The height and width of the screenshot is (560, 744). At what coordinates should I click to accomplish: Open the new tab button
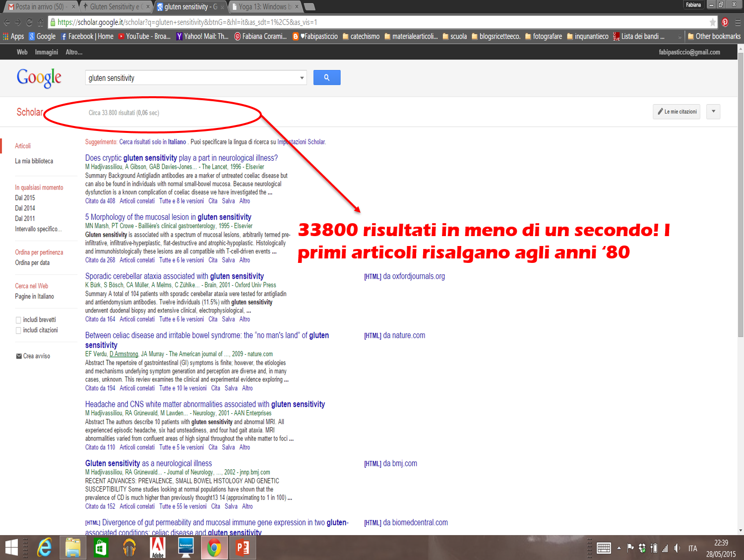(310, 6)
